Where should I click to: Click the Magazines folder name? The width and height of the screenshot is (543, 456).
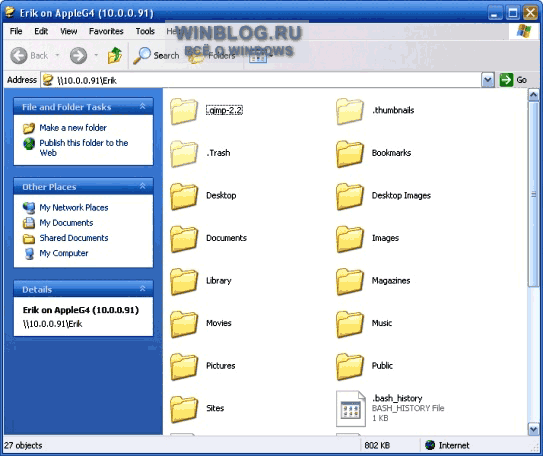point(391,281)
